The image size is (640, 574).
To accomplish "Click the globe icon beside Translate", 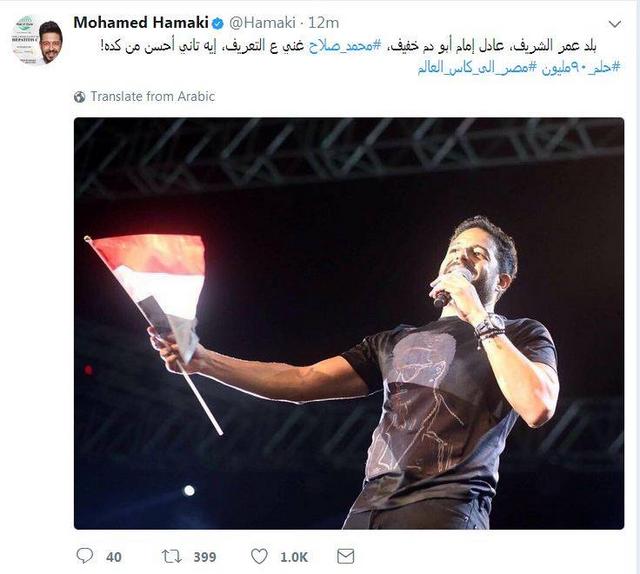I will click(80, 97).
